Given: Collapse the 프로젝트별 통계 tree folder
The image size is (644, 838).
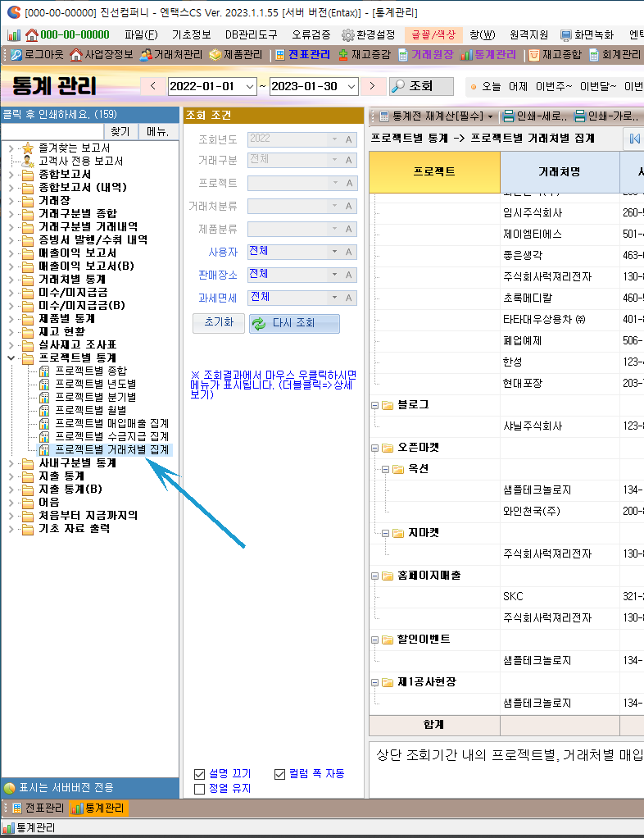Looking at the screenshot, I should tap(11, 358).
